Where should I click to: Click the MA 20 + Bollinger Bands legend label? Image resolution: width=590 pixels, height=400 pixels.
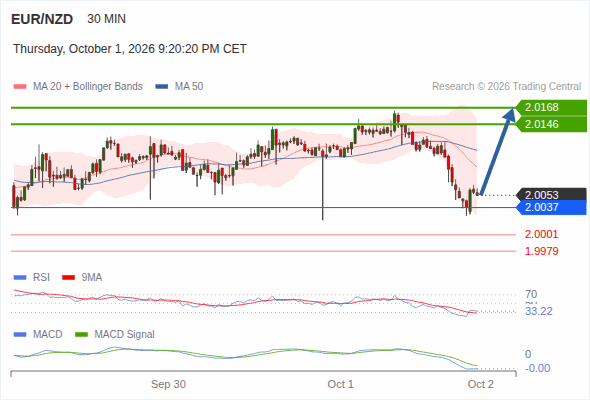click(88, 87)
